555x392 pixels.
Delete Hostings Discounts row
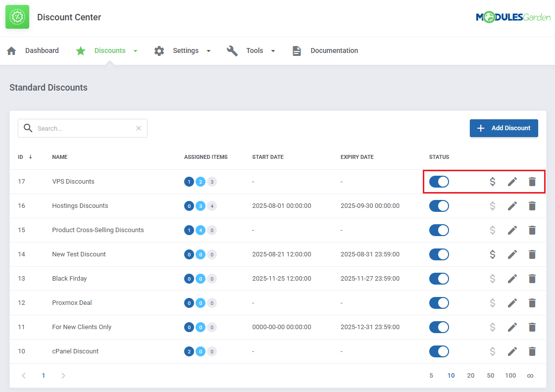(532, 206)
